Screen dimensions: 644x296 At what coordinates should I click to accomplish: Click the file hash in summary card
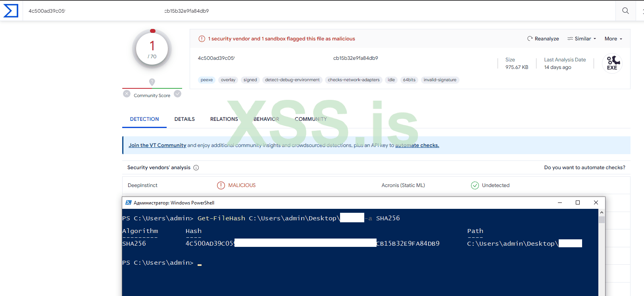pos(288,58)
